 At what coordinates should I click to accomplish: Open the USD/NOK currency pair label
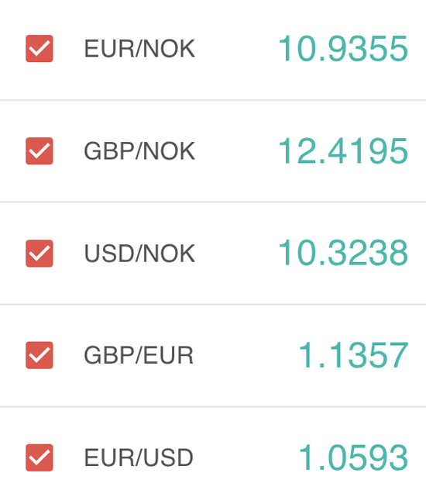pyautogui.click(x=139, y=254)
